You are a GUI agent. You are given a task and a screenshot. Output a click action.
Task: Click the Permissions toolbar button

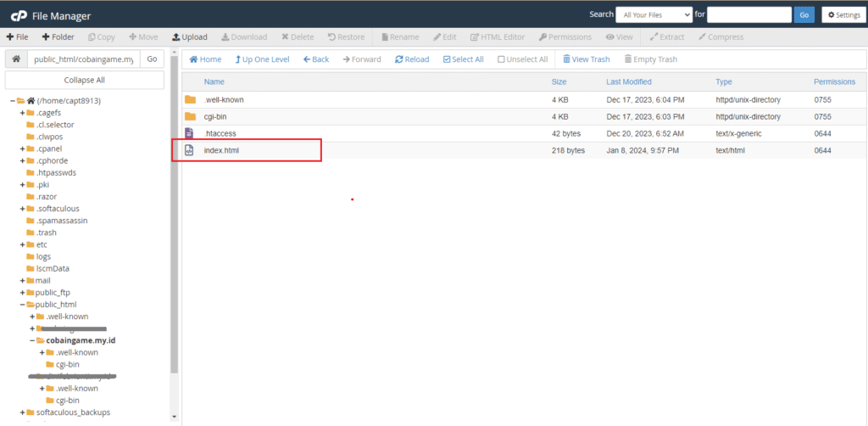click(x=565, y=37)
